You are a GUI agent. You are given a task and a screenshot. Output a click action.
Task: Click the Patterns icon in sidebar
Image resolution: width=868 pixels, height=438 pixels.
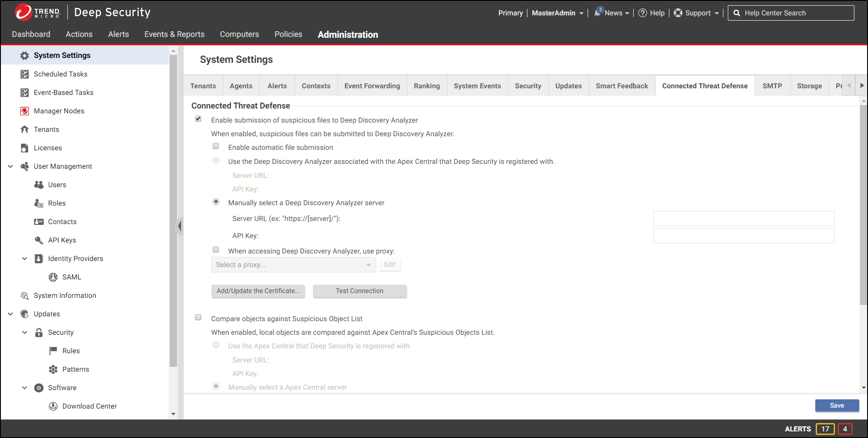coord(53,369)
